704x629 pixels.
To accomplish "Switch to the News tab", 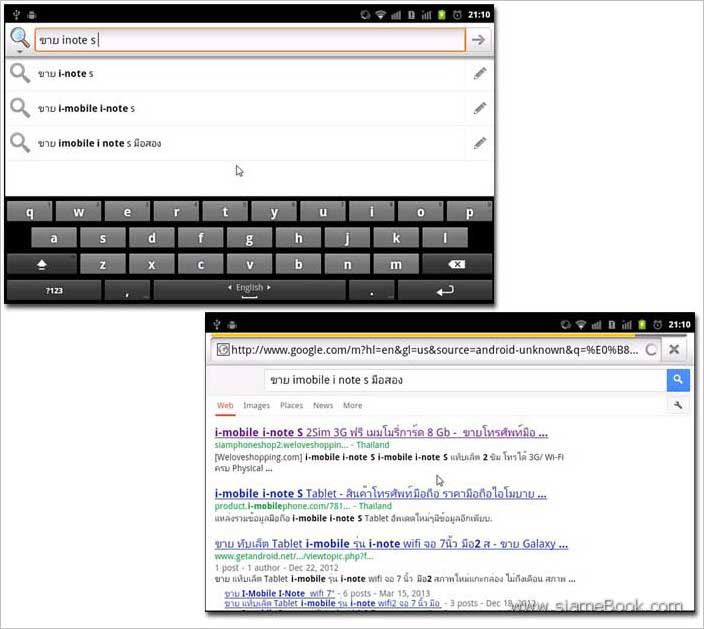I will 323,405.
